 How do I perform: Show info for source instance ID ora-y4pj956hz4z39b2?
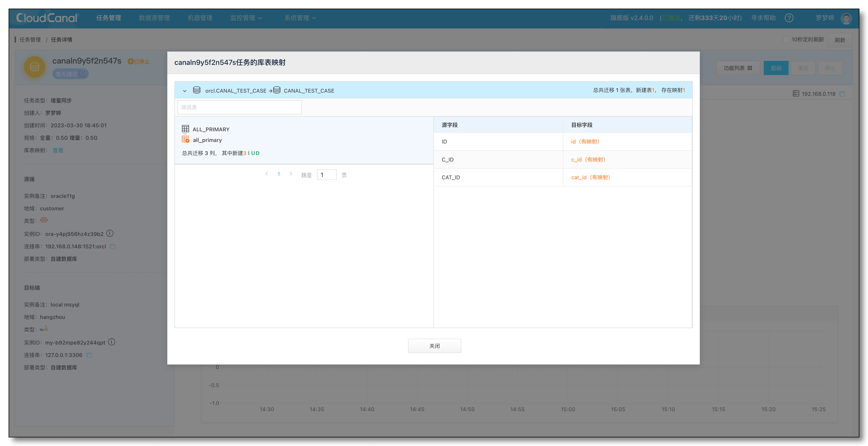click(x=110, y=233)
